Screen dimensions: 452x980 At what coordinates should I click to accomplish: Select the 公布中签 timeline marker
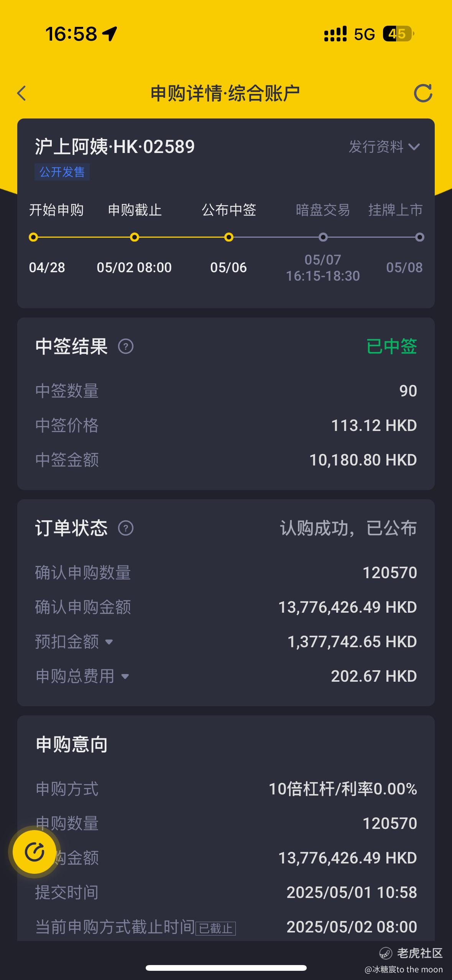(229, 237)
